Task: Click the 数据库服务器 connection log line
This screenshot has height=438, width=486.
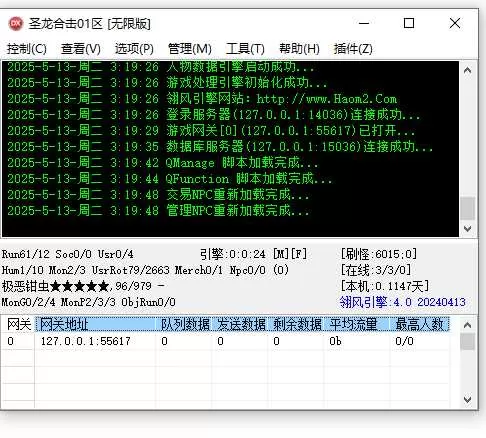Action: 220,147
